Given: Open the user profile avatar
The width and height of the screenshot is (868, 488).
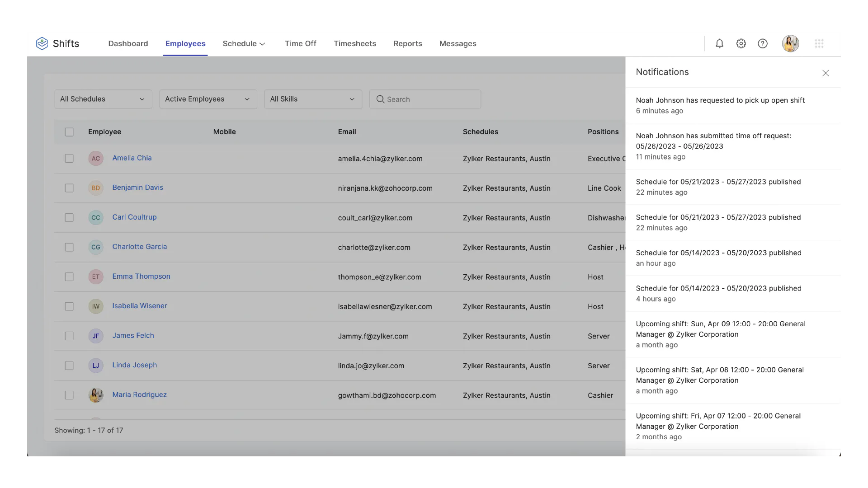Looking at the screenshot, I should tap(791, 43).
